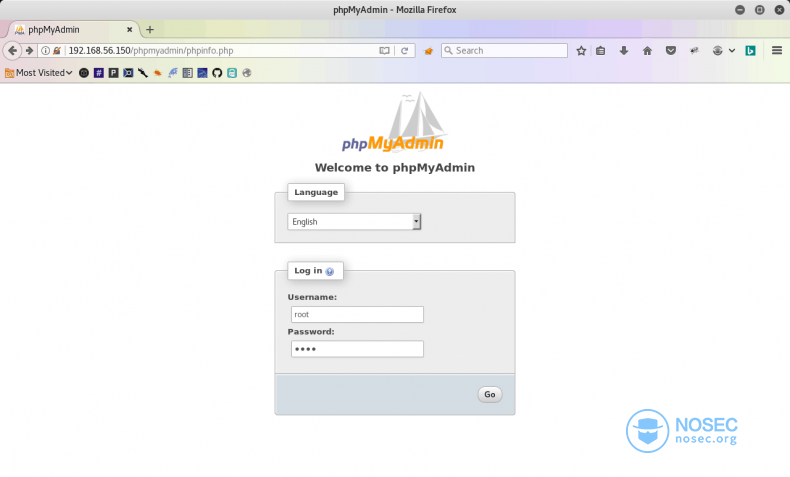Go back to previous page
Image resolution: width=790 pixels, height=477 pixels.
click(x=13, y=50)
